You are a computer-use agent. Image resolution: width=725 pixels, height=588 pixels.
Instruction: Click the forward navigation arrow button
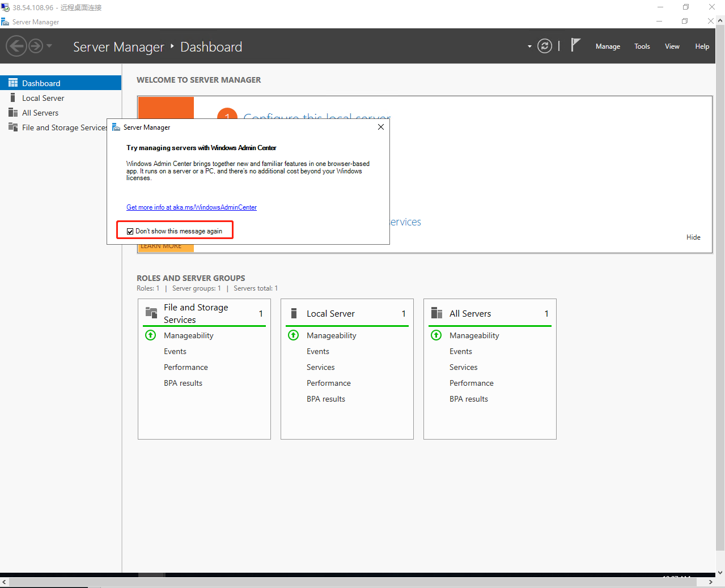[36, 46]
